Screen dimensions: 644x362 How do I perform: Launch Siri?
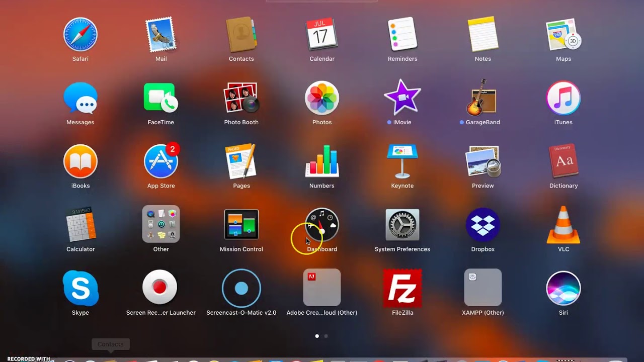(x=563, y=288)
